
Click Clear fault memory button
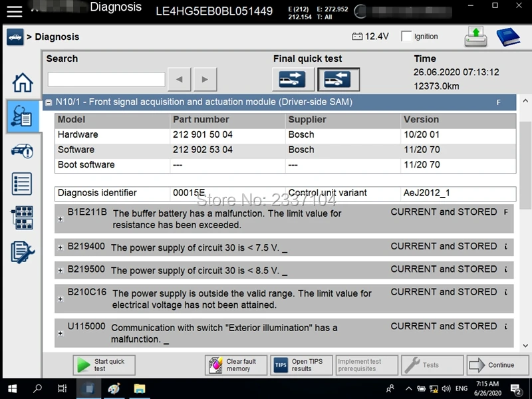[236, 365]
